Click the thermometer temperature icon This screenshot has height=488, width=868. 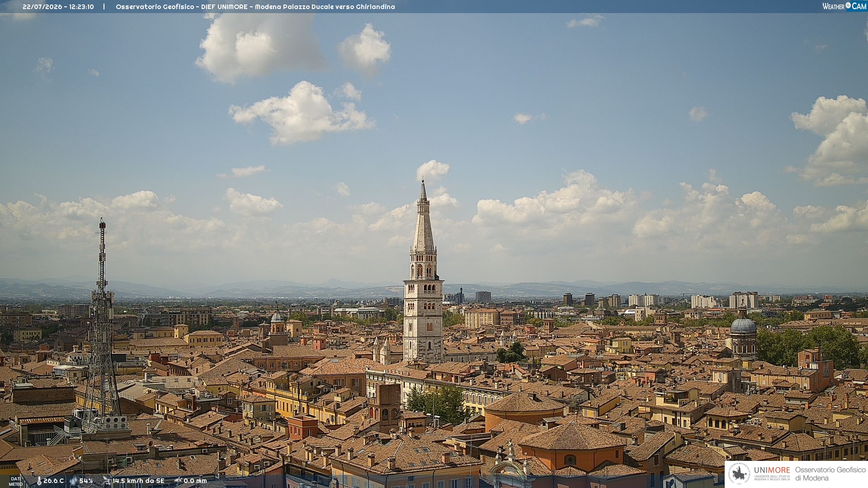[x=39, y=481]
